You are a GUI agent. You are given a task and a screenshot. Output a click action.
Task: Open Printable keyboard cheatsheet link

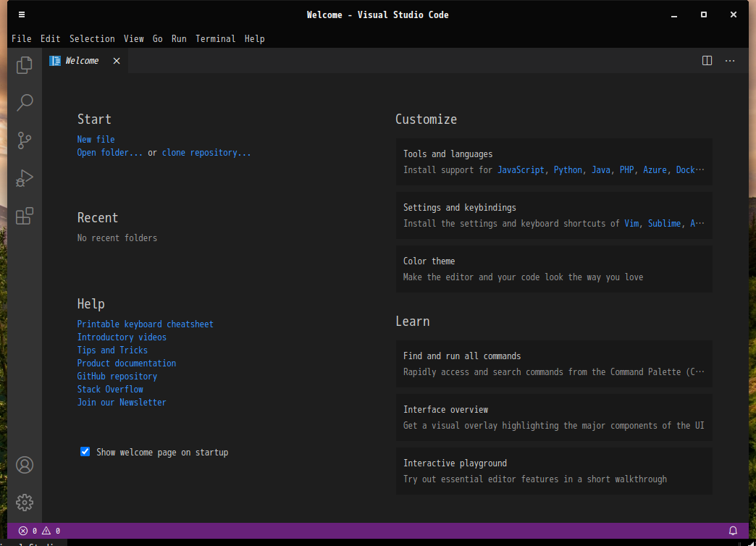[145, 324]
